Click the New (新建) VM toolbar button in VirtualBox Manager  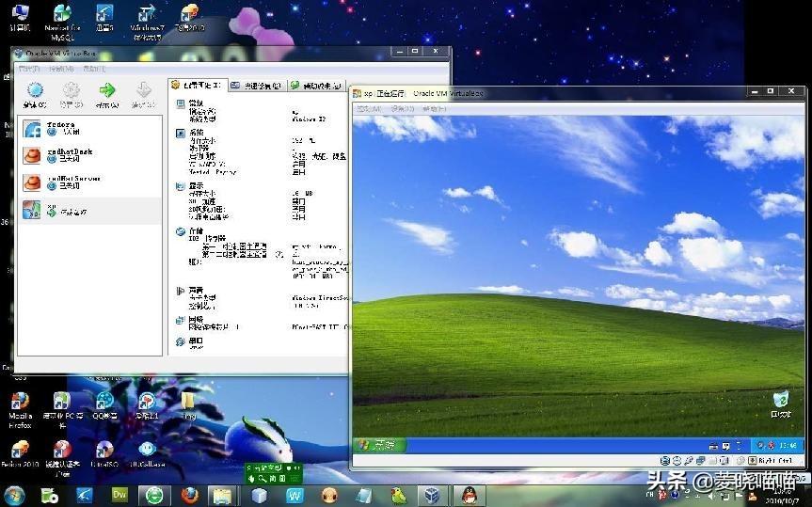pos(35,95)
